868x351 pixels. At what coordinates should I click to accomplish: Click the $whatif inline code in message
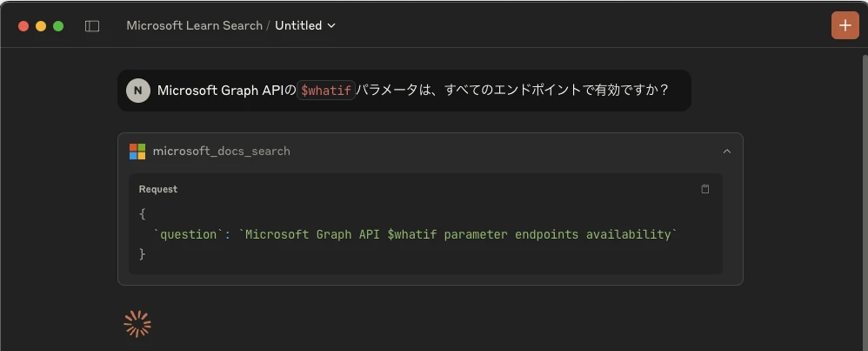tap(325, 91)
